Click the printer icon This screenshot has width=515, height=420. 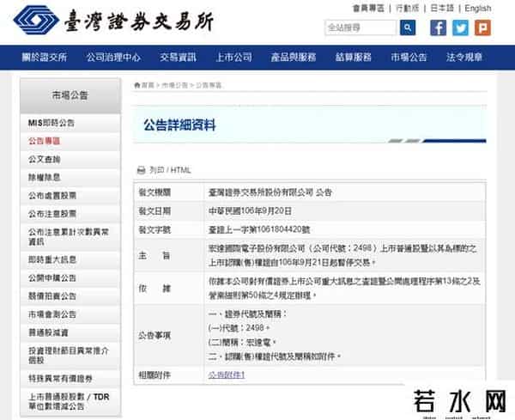point(141,170)
